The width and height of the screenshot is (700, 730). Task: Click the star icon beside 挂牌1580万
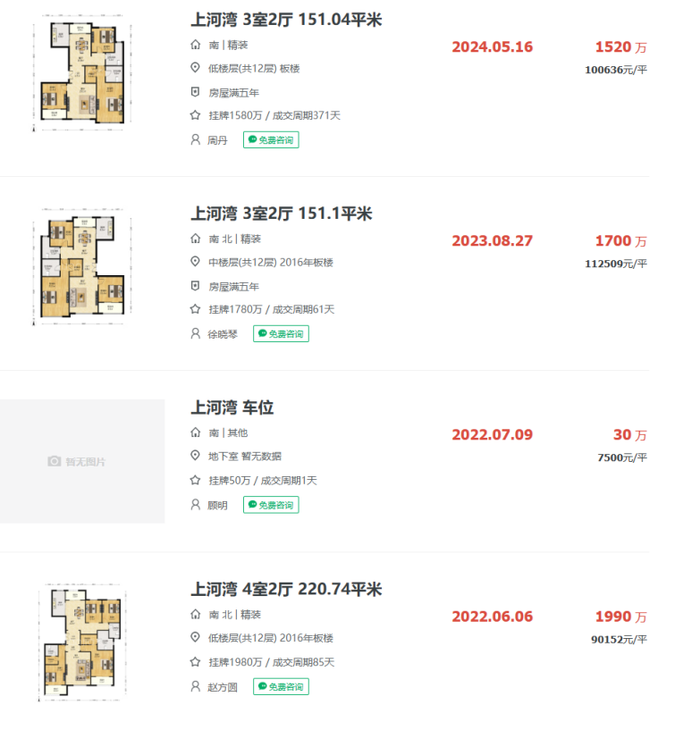pos(195,115)
